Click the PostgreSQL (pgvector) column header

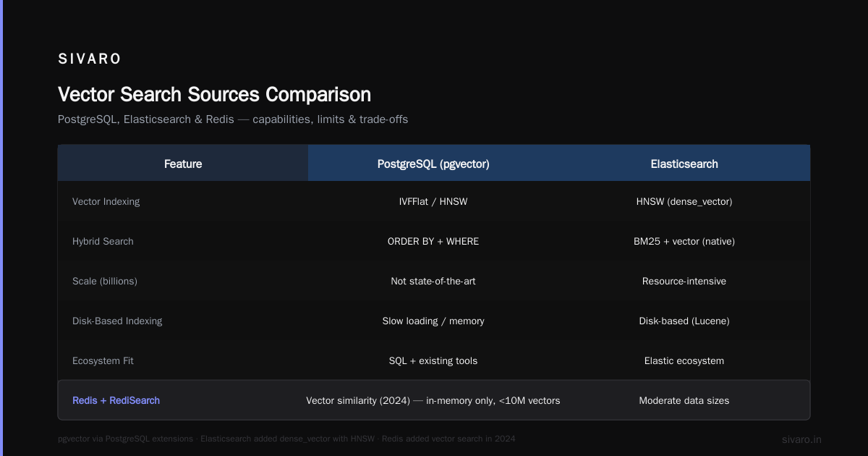433,164
